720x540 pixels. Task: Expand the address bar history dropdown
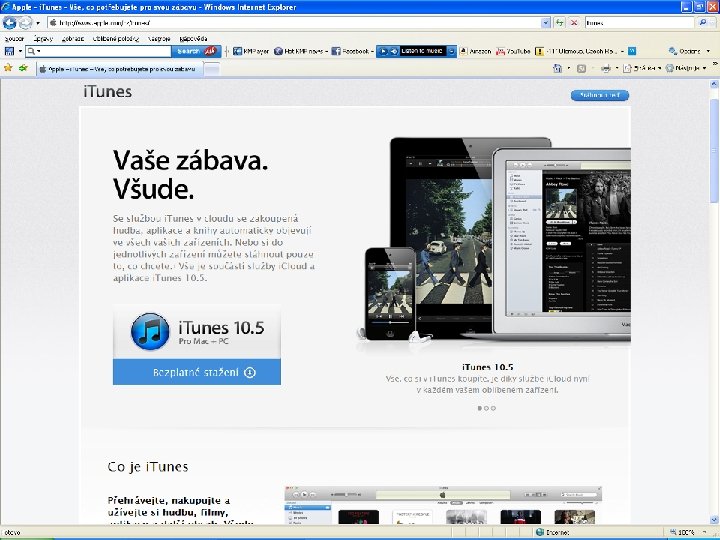(x=546, y=22)
